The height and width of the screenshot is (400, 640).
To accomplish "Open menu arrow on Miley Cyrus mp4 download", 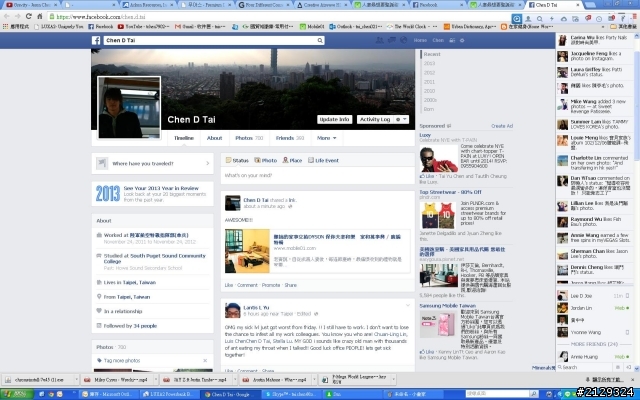I will pyautogui.click(x=156, y=380).
